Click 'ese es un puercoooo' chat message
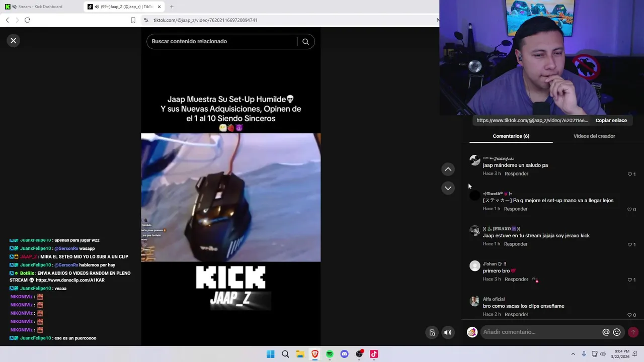The height and width of the screenshot is (362, 644). pyautogui.click(x=74, y=338)
